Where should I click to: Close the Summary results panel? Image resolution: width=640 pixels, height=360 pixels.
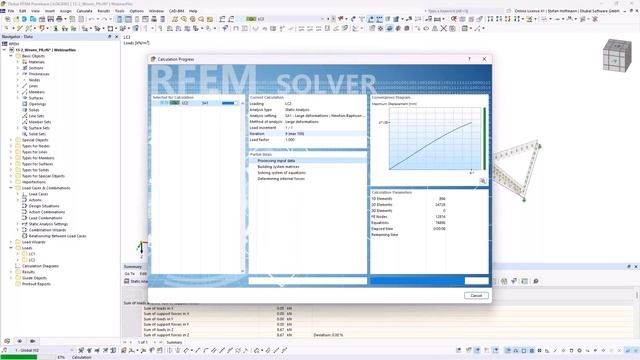coord(636,267)
